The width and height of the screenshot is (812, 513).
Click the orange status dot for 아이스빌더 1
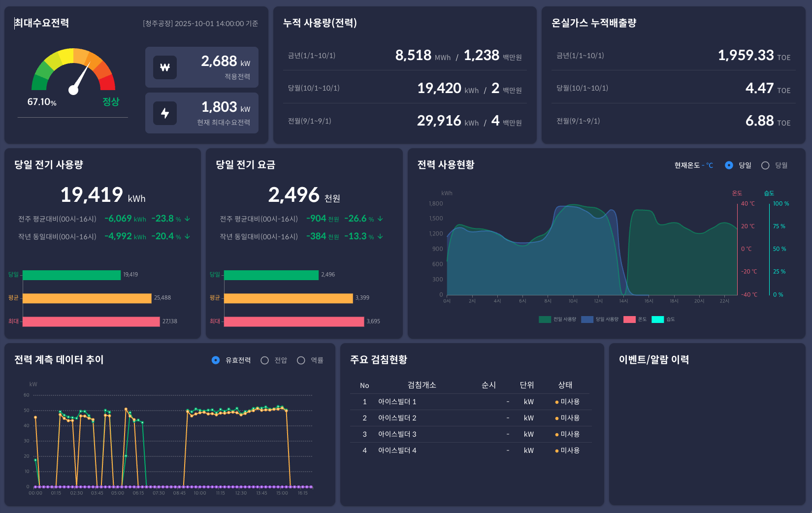tap(557, 402)
